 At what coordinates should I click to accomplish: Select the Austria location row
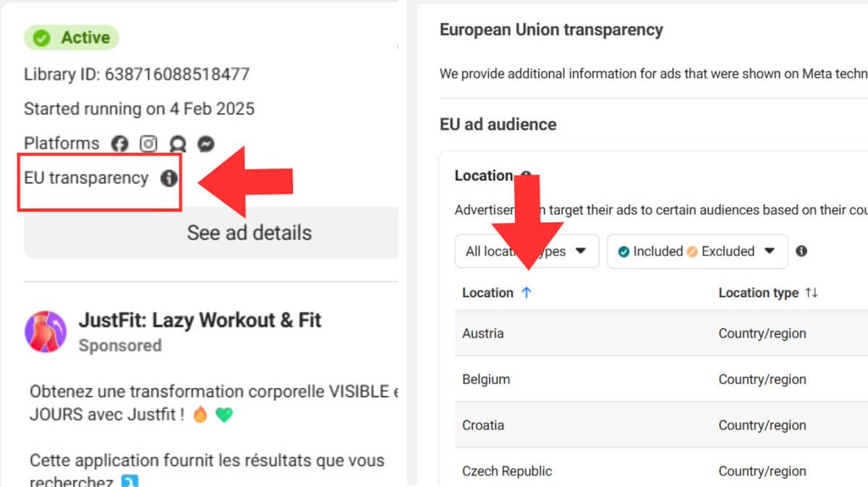click(661, 333)
